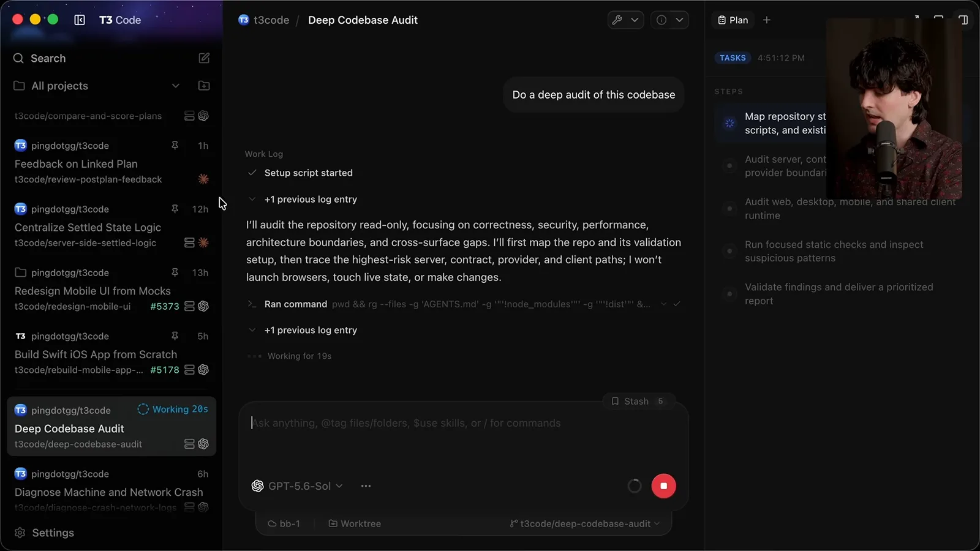Open the Deep Codebase Audit thread
The image size is (980, 551).
click(x=111, y=427)
